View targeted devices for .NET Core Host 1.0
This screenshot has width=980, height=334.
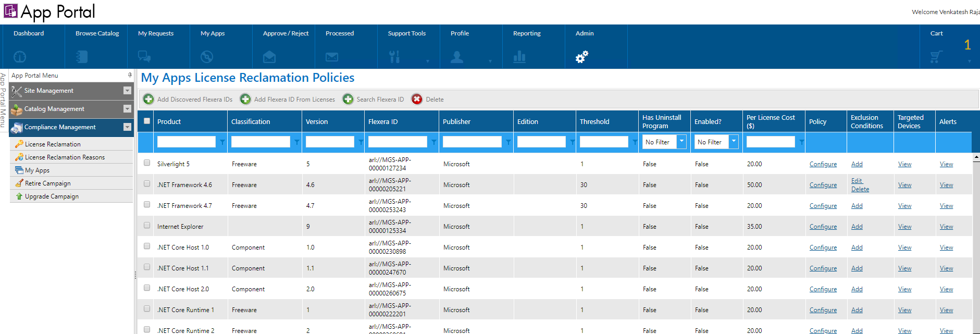click(x=905, y=248)
